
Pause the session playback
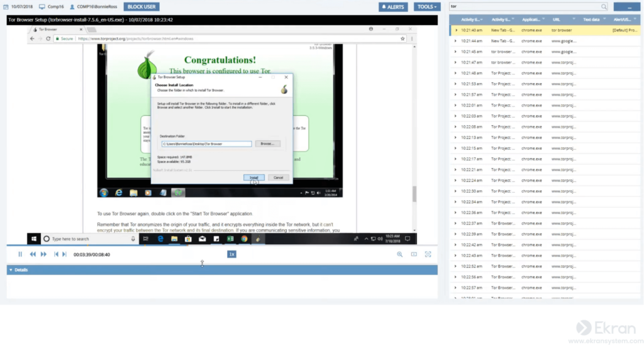coord(20,254)
